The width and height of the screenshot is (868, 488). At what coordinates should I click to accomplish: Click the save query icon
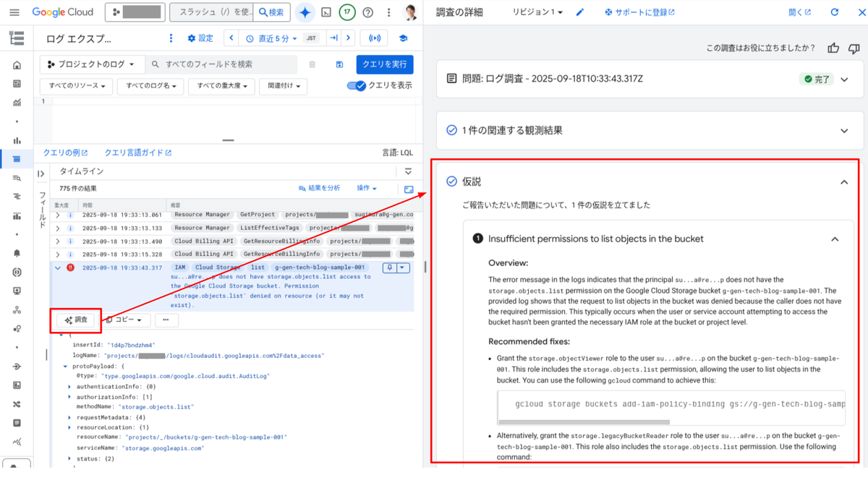(339, 64)
